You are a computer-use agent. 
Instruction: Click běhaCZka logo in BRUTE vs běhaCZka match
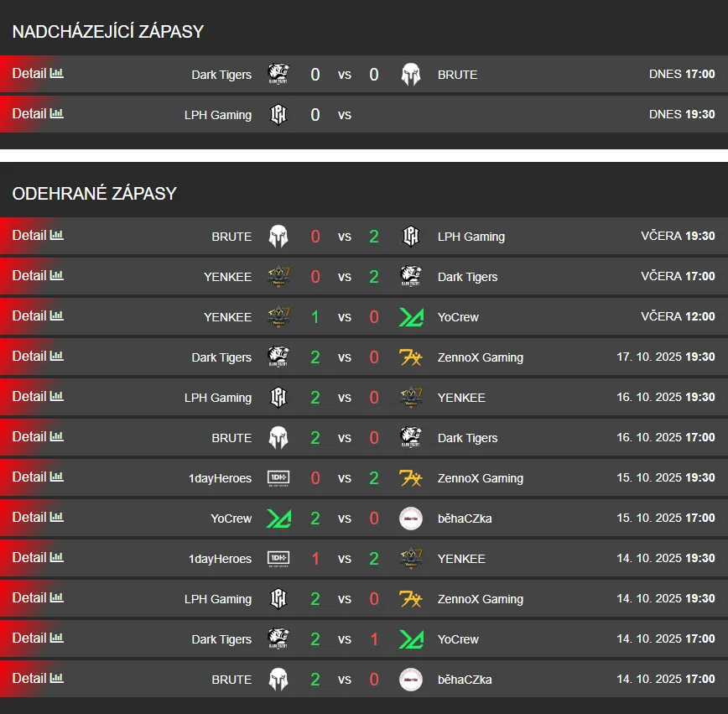point(410,680)
